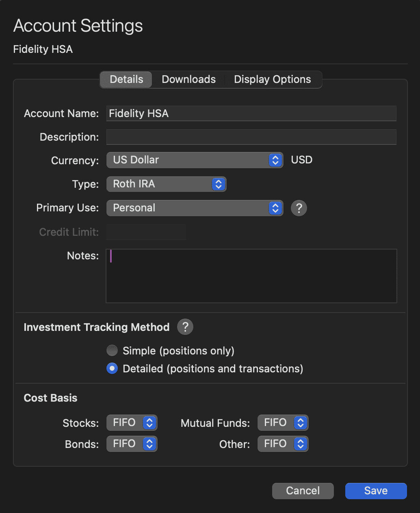Viewport: 420px width, 513px height.
Task: Open the Currency dropdown
Action: [x=195, y=160]
